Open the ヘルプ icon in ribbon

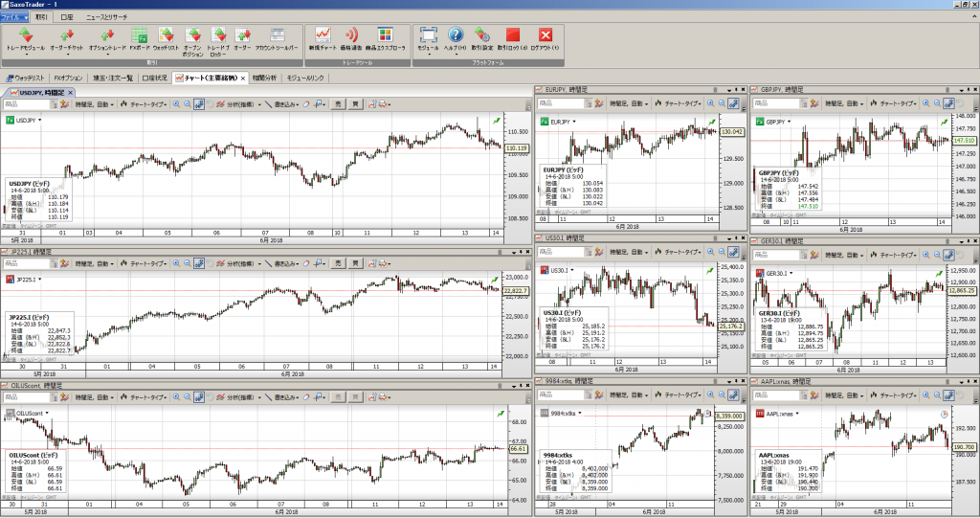tap(456, 38)
